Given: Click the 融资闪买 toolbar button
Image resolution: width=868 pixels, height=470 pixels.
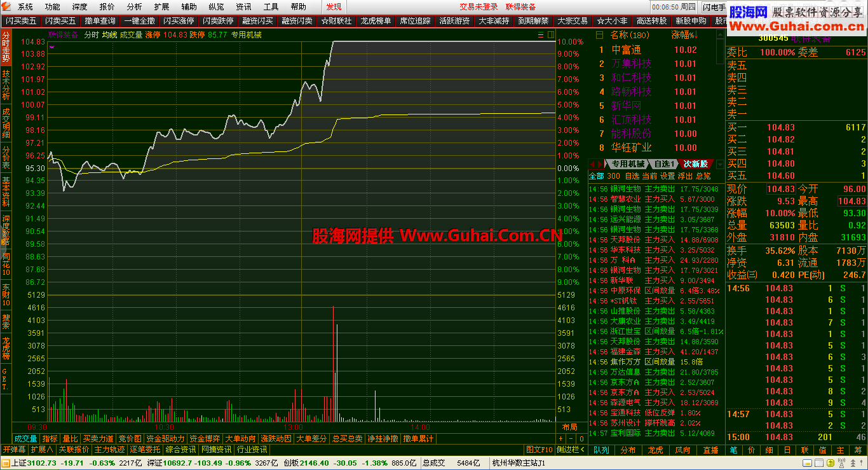Looking at the screenshot, I should pyautogui.click(x=257, y=21).
